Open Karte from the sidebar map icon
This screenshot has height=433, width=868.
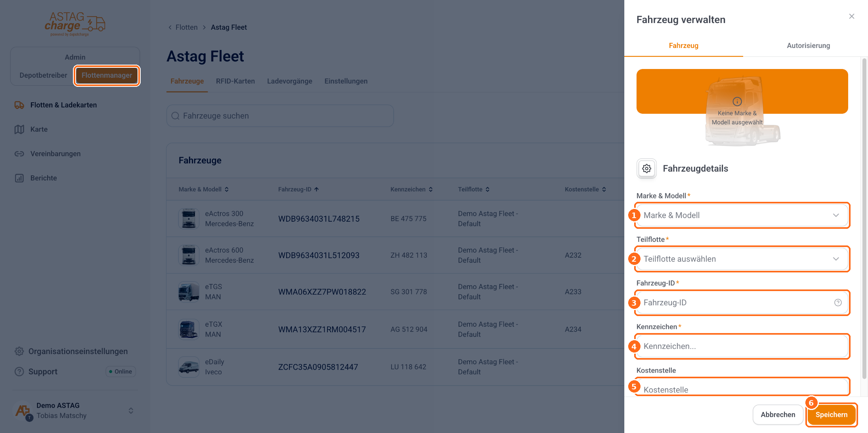(19, 129)
